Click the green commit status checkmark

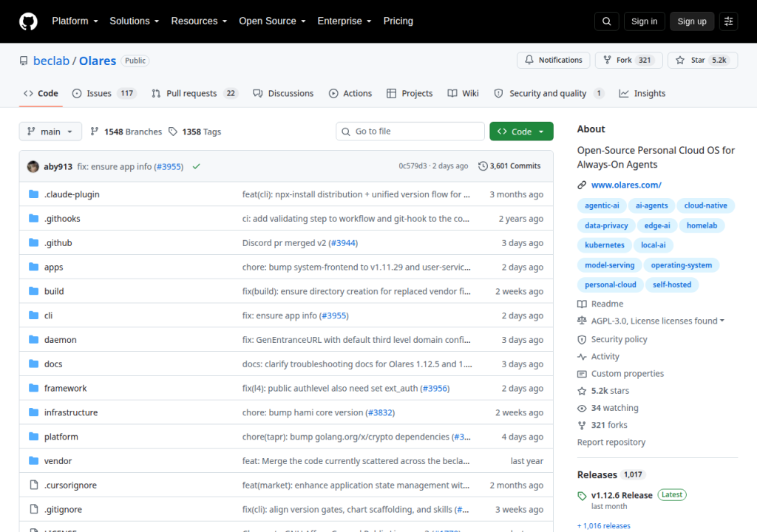click(x=196, y=166)
